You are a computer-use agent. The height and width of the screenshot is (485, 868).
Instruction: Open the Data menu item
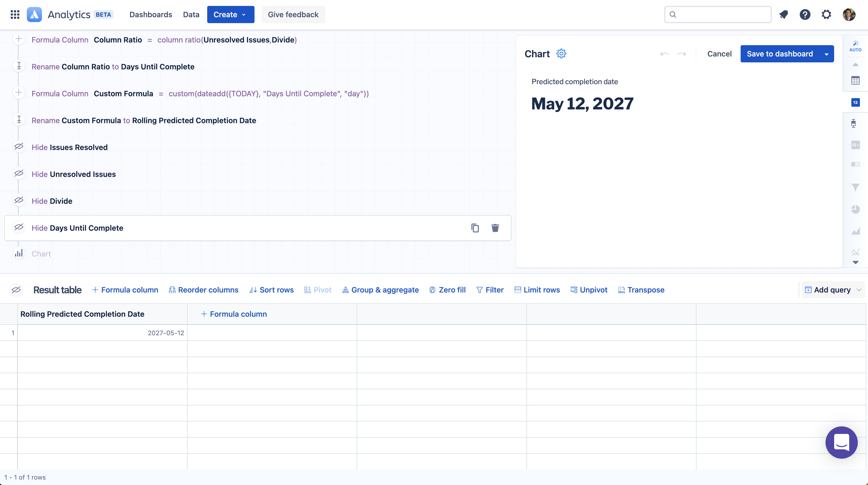(x=191, y=15)
